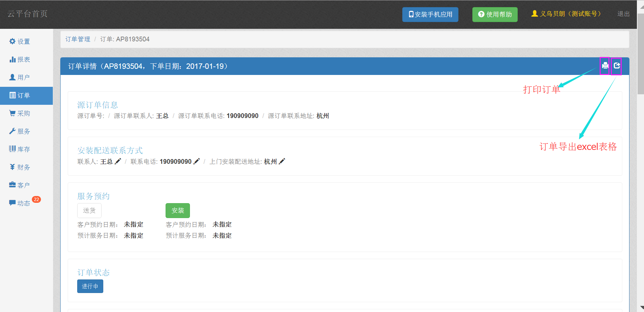The image size is (644, 312).
Task: Go to 云平台首页
Action: 27,14
